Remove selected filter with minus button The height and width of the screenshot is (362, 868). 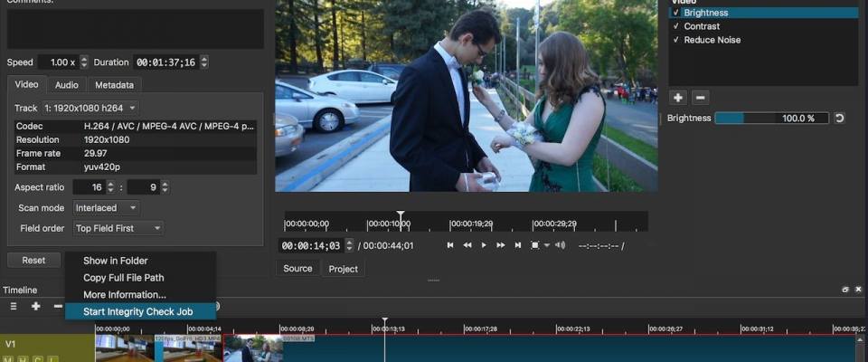tap(700, 98)
